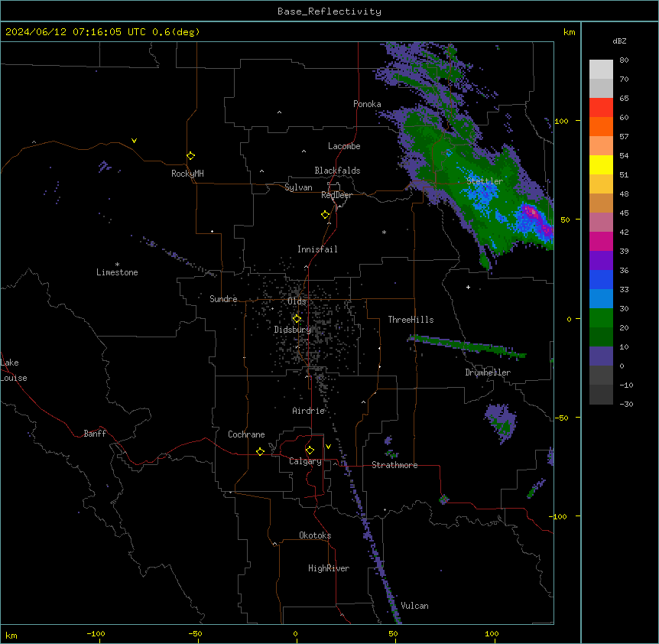Screen dimensions: 659x644
Task: Click the RockyMH label
Action: [187, 173]
